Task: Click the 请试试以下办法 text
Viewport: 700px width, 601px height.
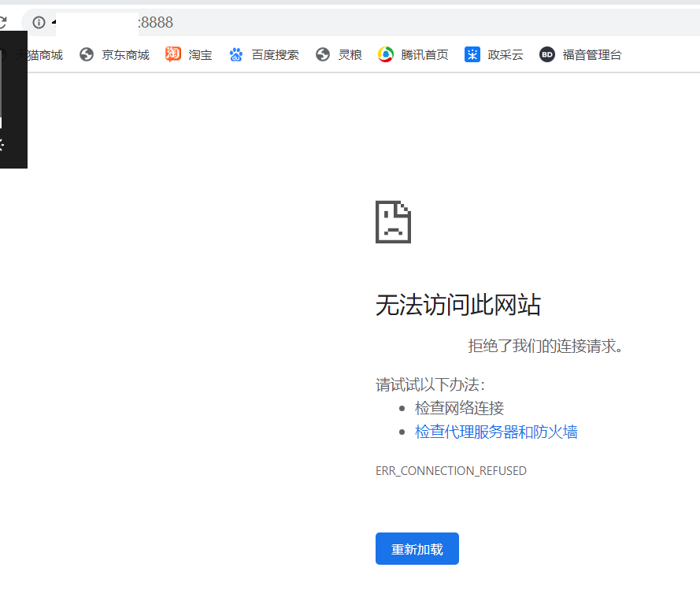Action: pos(431,384)
